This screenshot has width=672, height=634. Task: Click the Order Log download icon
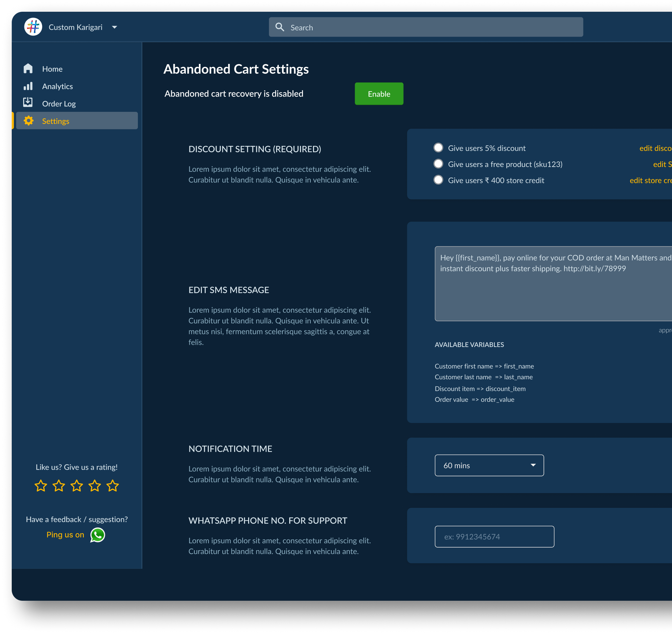[x=28, y=102]
